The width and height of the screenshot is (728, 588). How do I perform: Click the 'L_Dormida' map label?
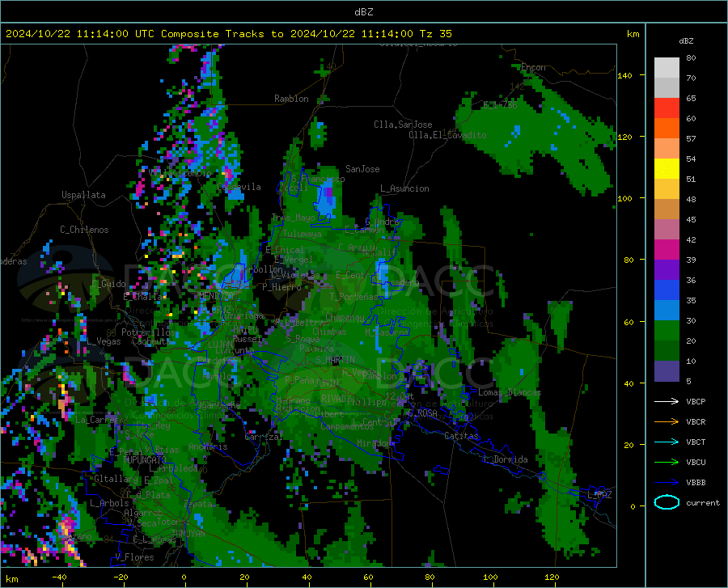505,459
